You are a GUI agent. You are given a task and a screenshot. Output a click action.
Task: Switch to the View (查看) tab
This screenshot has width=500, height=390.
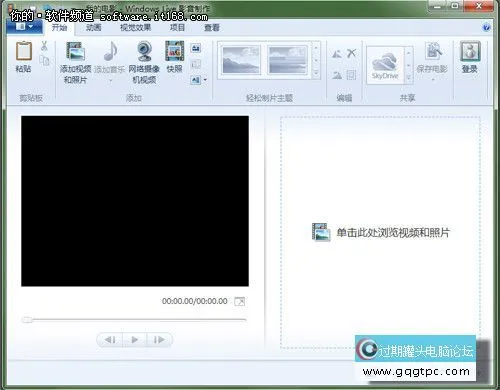pyautogui.click(x=212, y=27)
